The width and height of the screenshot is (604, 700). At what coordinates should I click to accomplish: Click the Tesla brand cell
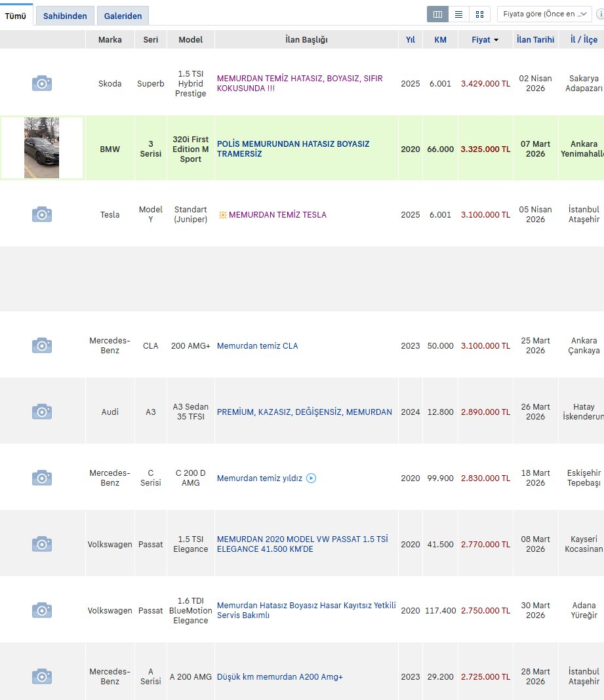[110, 215]
